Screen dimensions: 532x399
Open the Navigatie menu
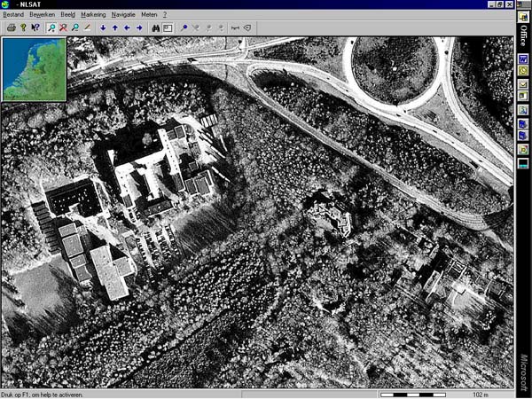click(123, 15)
